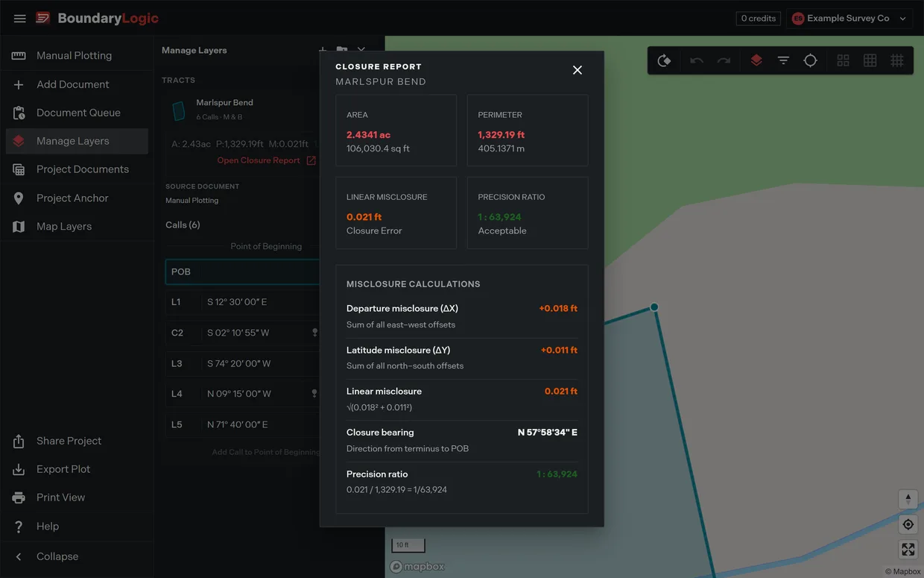The height and width of the screenshot is (578, 924).
Task: Click the Project Documents icon
Action: coord(19,169)
